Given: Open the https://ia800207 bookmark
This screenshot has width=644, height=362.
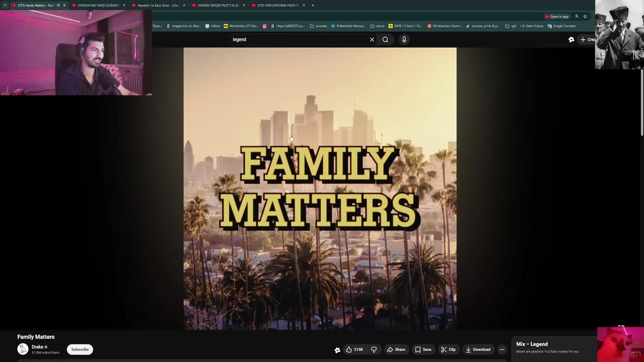Looking at the screenshot, I should click(x=288, y=26).
